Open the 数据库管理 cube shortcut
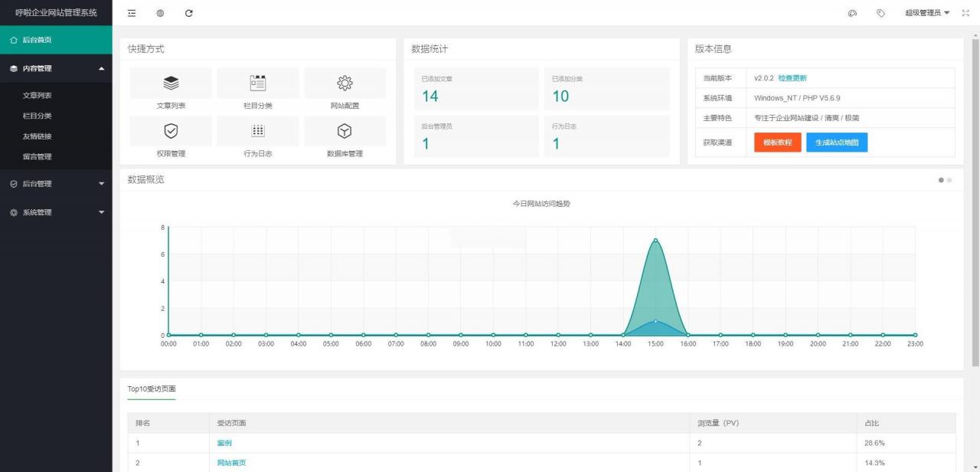The height and width of the screenshot is (472, 980). click(x=345, y=131)
